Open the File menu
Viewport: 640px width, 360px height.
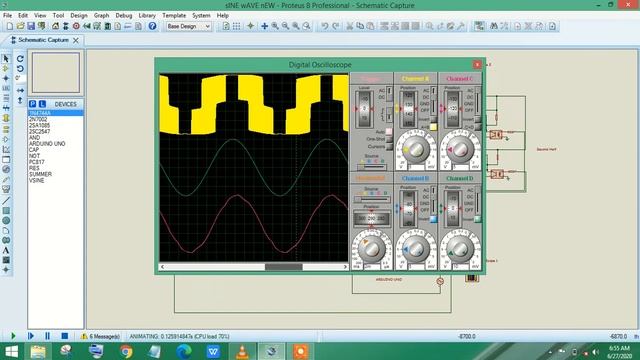pyautogui.click(x=7, y=16)
